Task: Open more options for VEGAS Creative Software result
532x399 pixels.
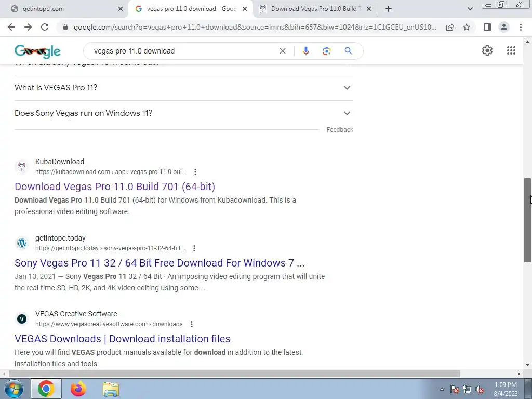Action: coord(191,324)
